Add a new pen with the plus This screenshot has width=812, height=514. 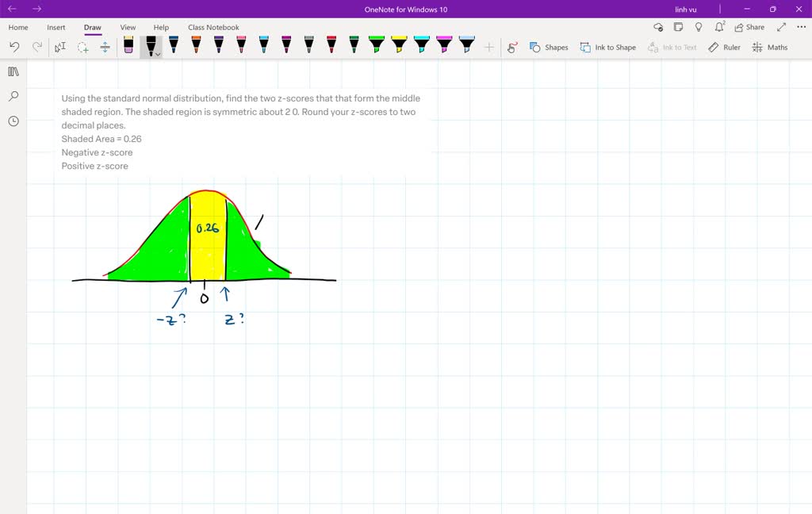click(489, 47)
